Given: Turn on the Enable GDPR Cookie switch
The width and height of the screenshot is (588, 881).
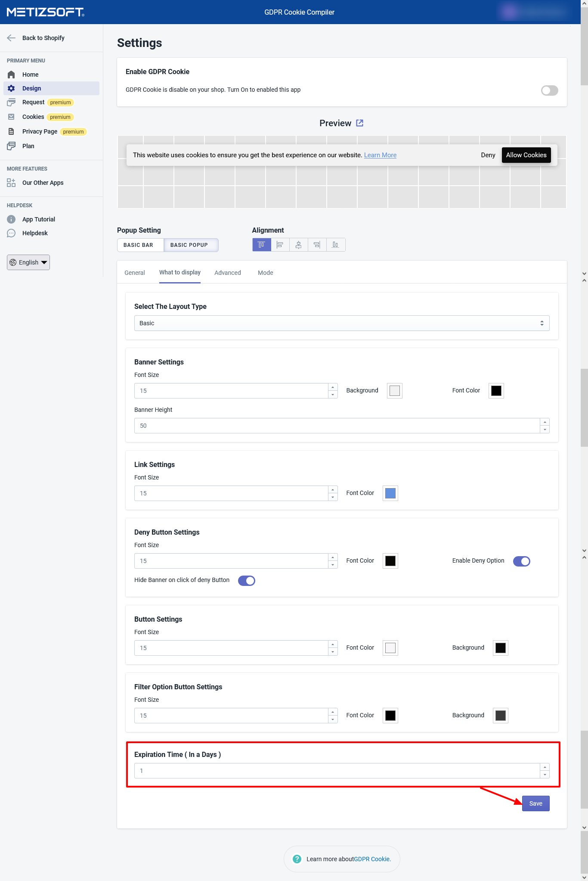Looking at the screenshot, I should tap(549, 90).
